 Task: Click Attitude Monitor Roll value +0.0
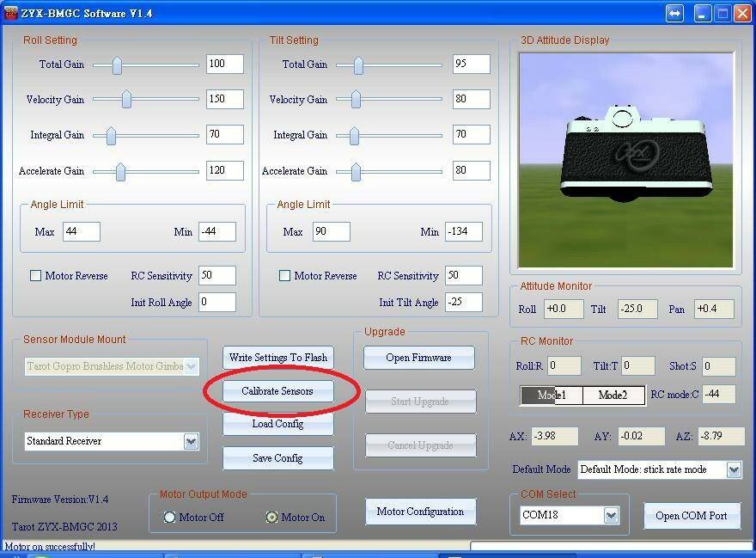(x=564, y=309)
